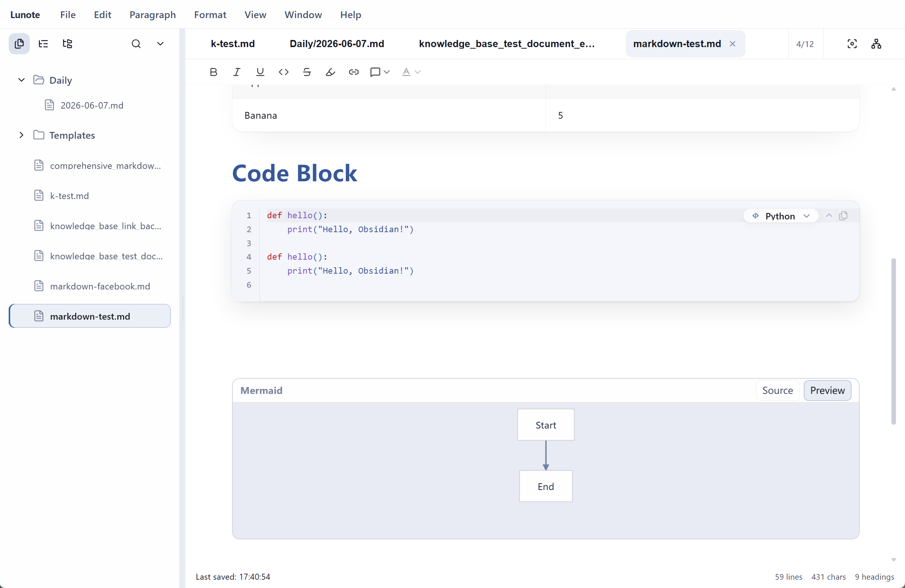Collapse the code block with the up chevron
The width and height of the screenshot is (905, 588).
coord(829,215)
